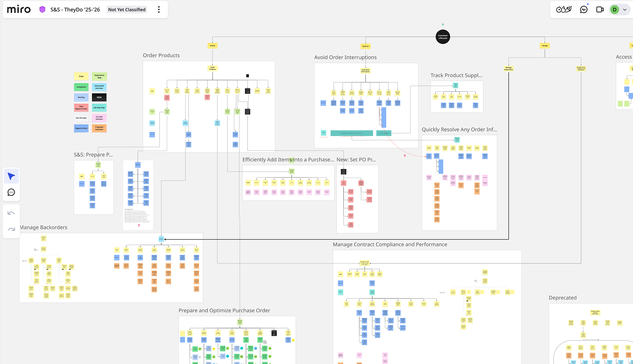The width and height of the screenshot is (633, 364).
Task: Click the 'Order Products' frame title
Action: point(161,55)
